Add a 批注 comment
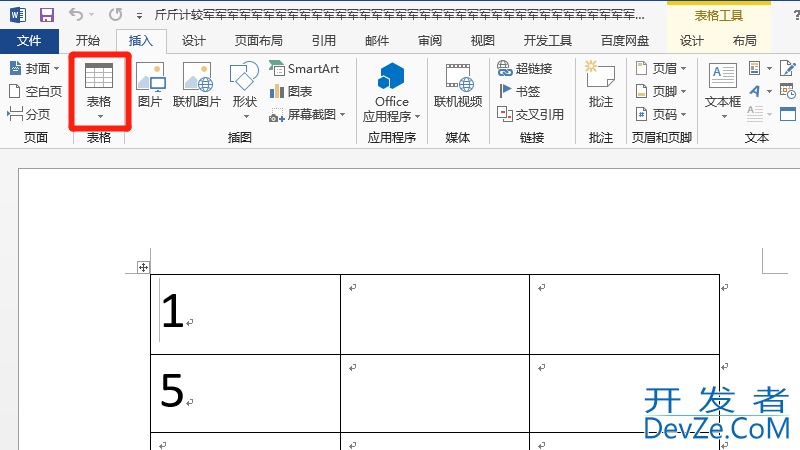Viewport: 800px width, 450px height. click(x=601, y=85)
